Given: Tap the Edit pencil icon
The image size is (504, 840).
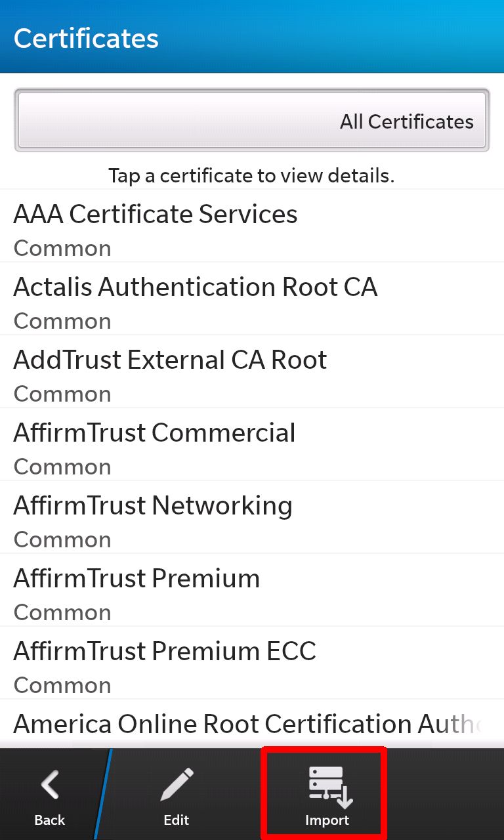Looking at the screenshot, I should pyautogui.click(x=177, y=785).
